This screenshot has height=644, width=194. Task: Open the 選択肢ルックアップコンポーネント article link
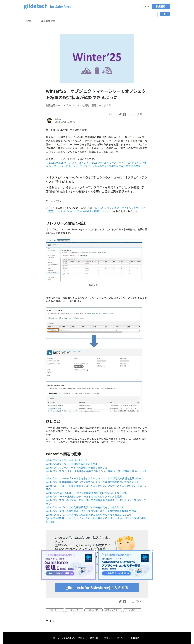91,511
